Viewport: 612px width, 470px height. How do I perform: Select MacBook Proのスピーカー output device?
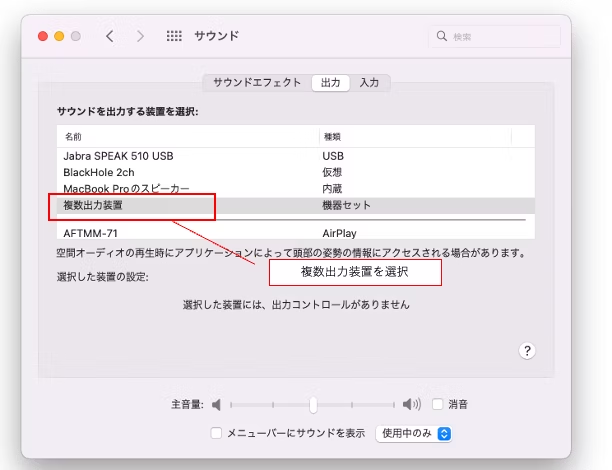295,189
